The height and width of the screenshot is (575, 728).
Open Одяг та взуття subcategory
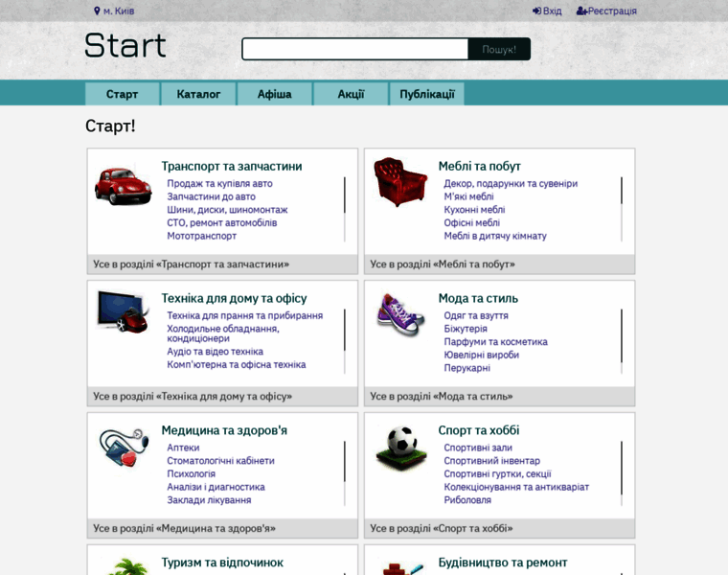coord(476,315)
